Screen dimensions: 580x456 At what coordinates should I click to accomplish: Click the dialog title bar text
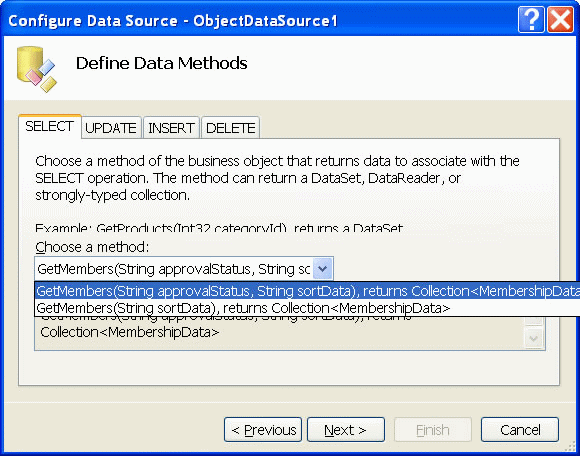[173, 21]
